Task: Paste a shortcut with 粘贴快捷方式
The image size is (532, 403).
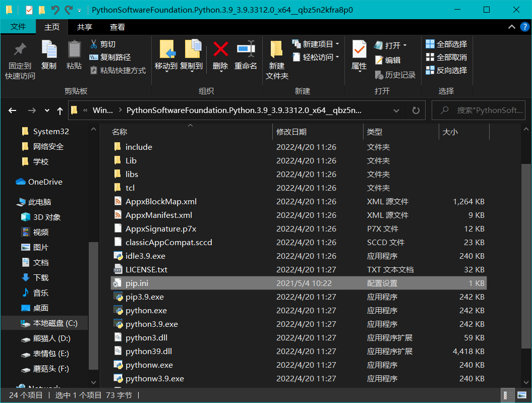Action: 117,71
